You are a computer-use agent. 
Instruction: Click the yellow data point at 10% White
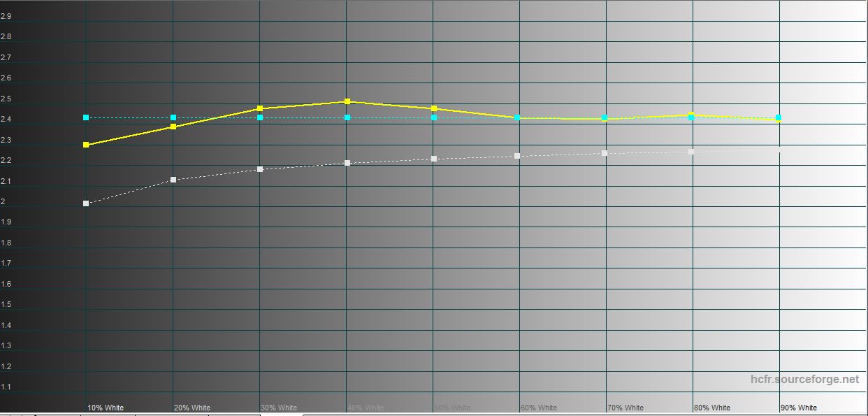[86, 145]
